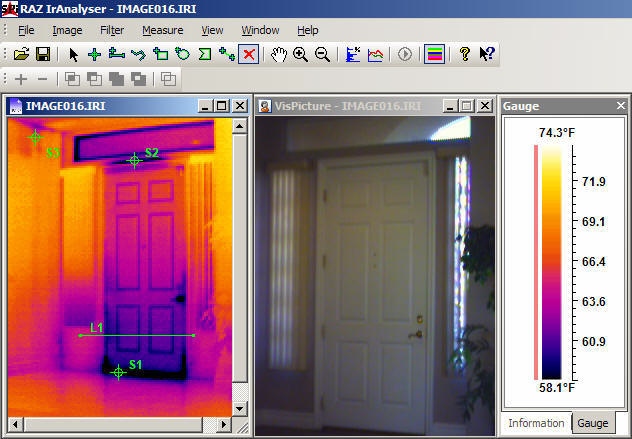632x439 pixels.
Task: Switch to the Gauge tab
Action: (593, 423)
